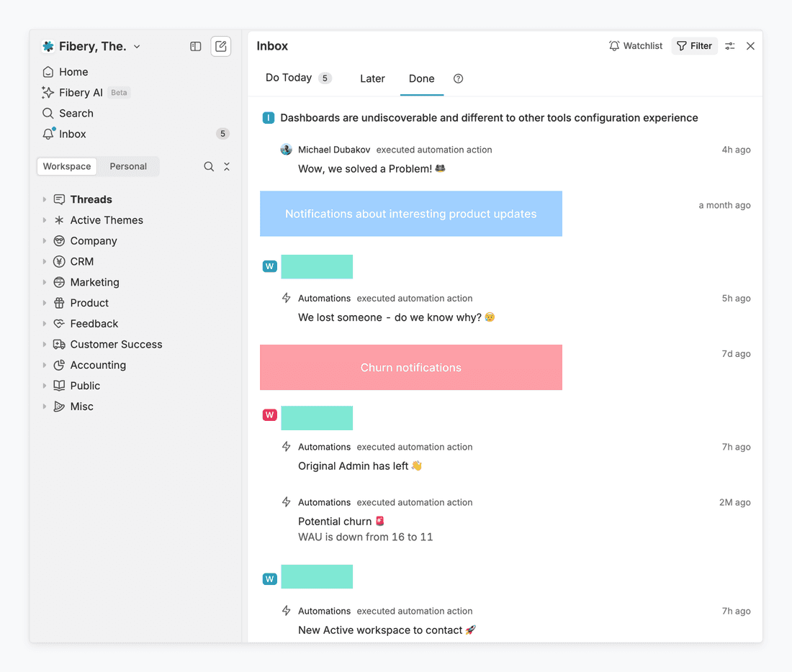The image size is (792, 672).
Task: Click the new item compose icon
Action: tap(220, 45)
